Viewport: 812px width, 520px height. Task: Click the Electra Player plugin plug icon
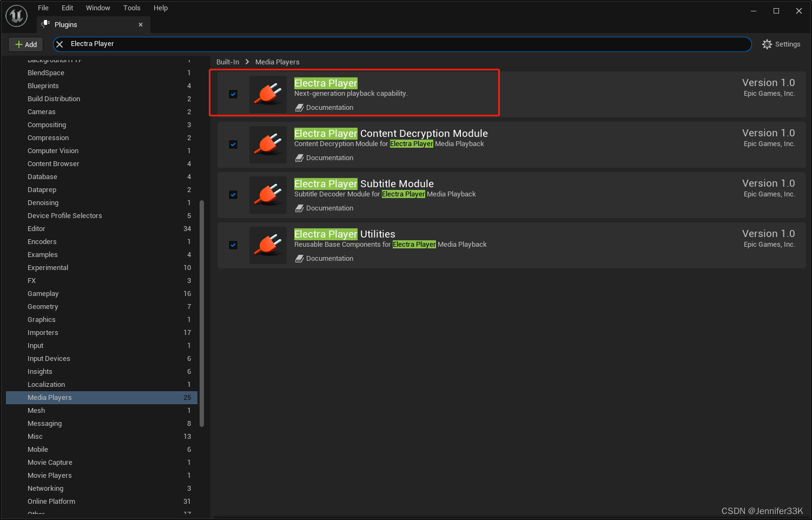point(268,94)
